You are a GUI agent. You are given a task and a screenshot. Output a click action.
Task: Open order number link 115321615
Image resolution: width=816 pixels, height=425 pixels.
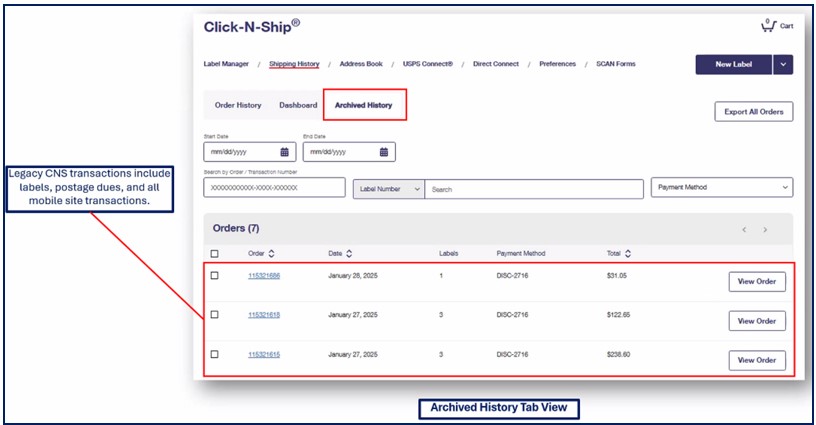[x=264, y=354]
